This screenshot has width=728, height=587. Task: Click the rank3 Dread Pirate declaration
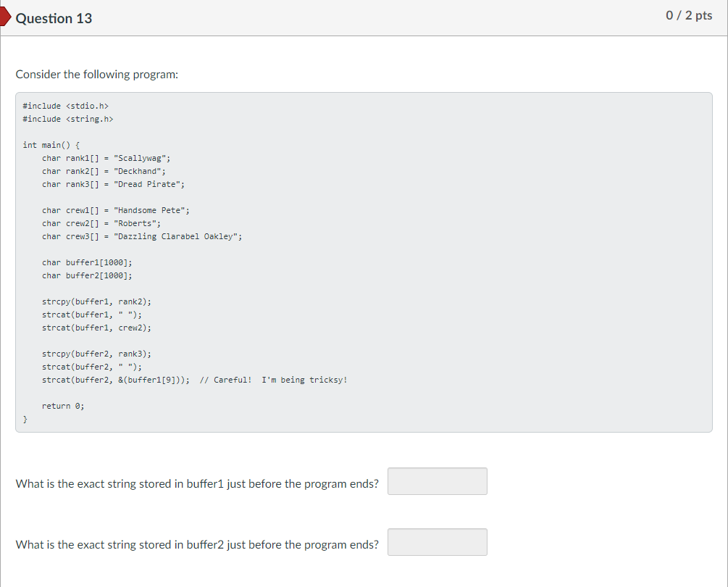point(113,184)
